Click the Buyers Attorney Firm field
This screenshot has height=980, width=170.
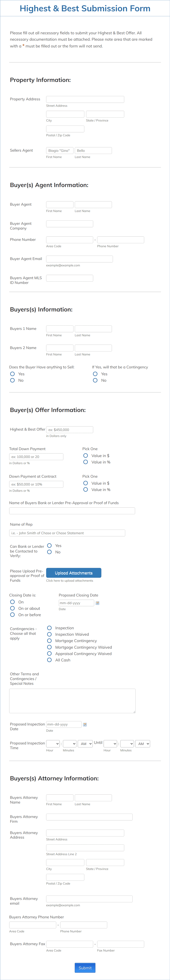(x=89, y=817)
